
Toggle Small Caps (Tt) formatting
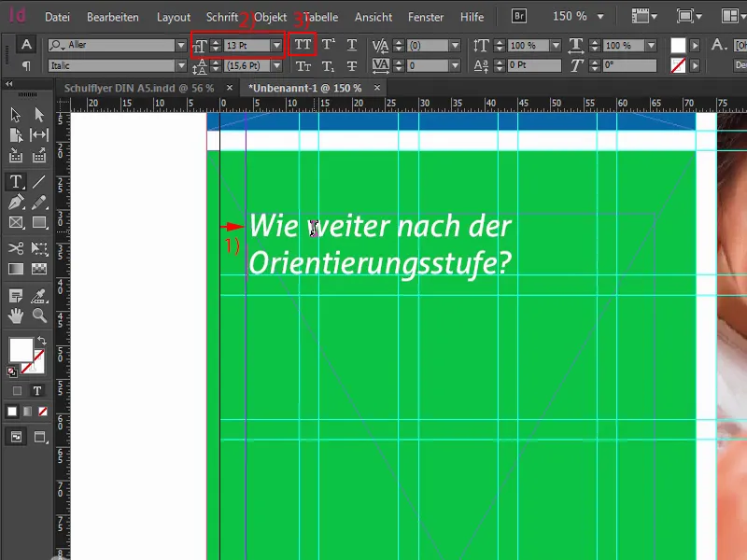303,65
